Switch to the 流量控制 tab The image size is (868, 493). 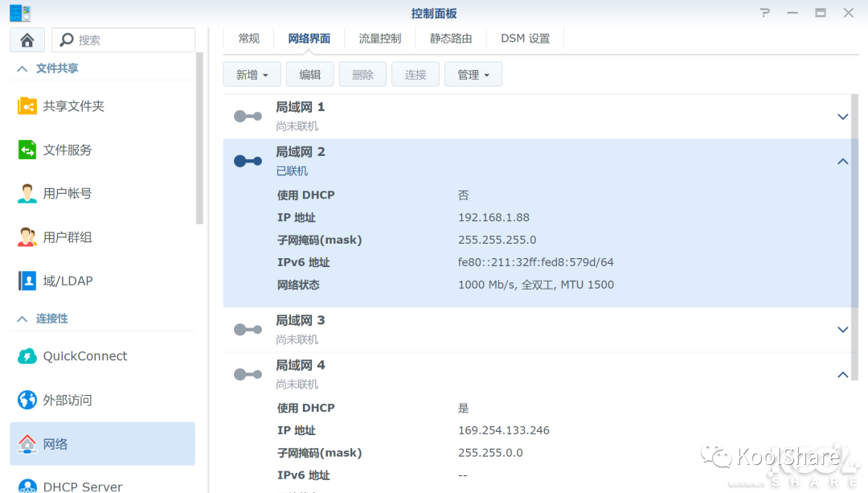coord(379,39)
